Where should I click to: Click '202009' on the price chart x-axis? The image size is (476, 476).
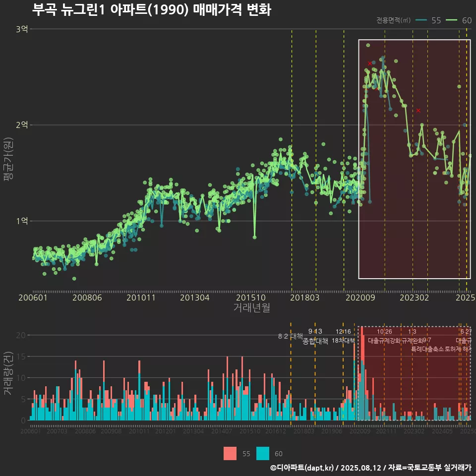pos(360,297)
